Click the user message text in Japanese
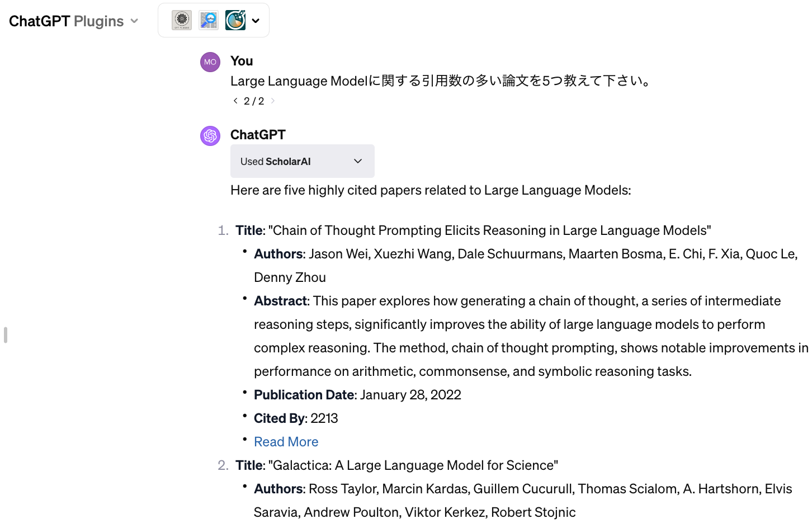The image size is (812, 528). (442, 81)
